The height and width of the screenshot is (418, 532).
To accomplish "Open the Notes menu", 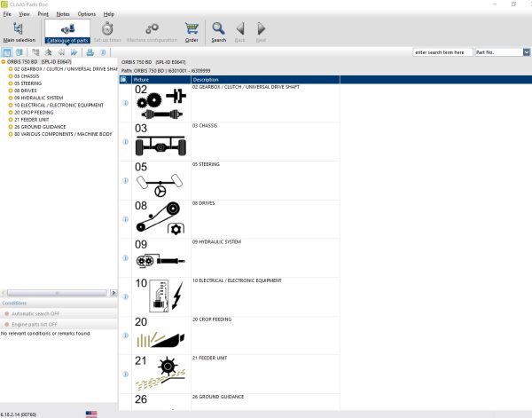I will point(63,14).
